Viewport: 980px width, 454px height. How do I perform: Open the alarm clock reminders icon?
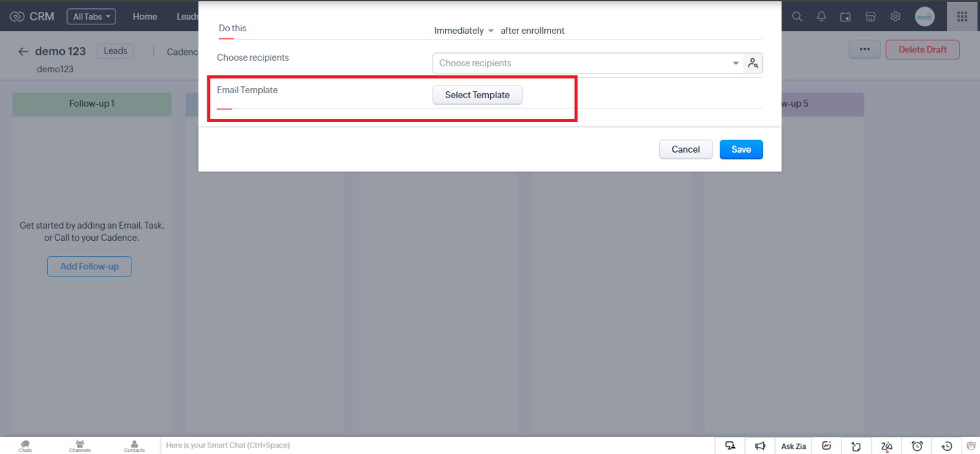[x=917, y=446]
